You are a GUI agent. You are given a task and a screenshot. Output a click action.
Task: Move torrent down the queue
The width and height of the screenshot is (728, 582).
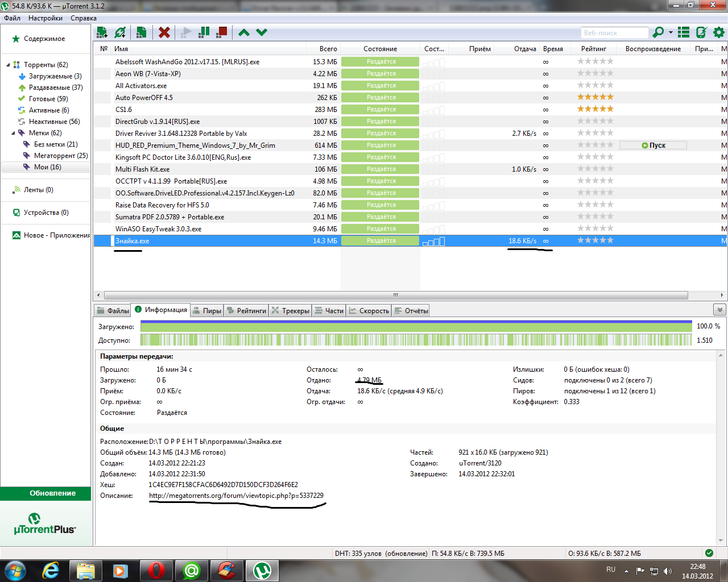pos(262,32)
